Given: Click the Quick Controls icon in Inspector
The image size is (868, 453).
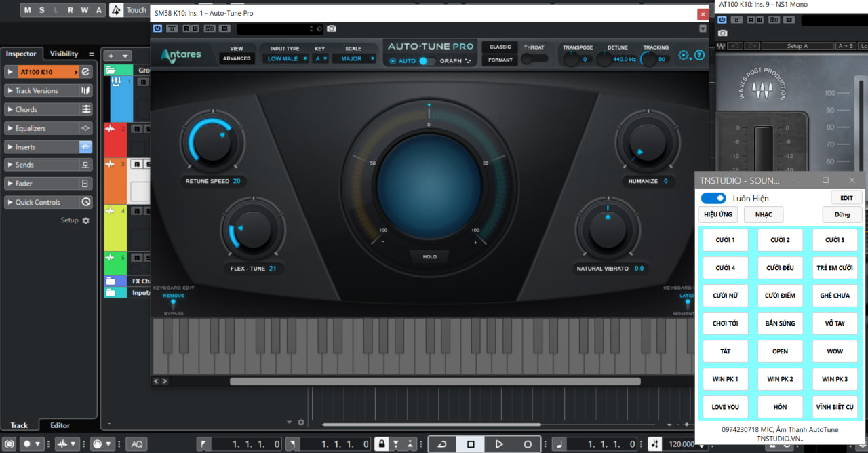Looking at the screenshot, I should point(85,202).
